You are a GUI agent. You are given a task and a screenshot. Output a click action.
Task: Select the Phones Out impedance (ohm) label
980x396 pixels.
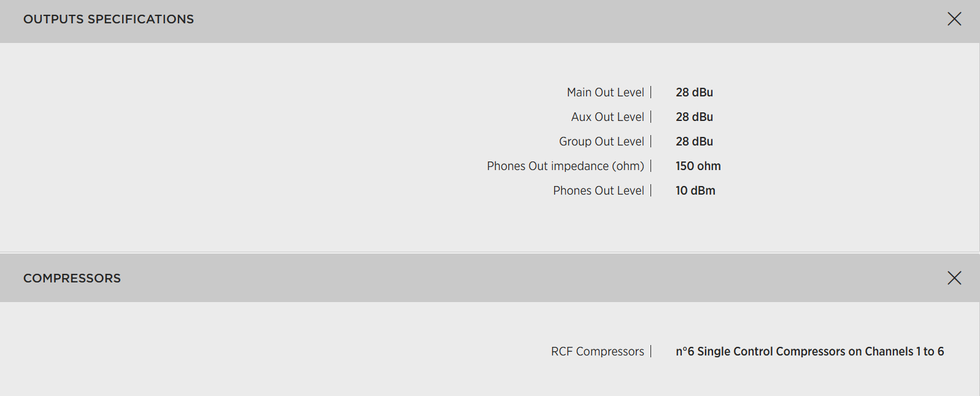[x=565, y=166]
